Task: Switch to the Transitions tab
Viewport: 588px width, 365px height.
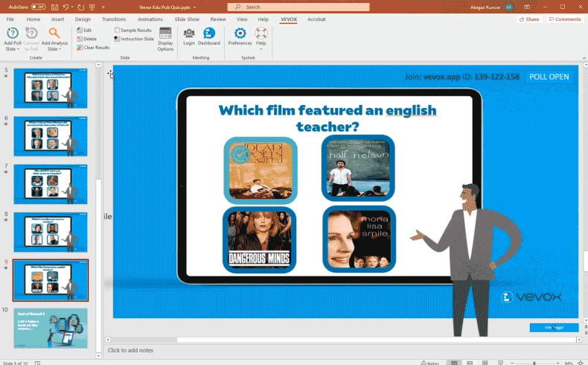Action: pos(114,19)
